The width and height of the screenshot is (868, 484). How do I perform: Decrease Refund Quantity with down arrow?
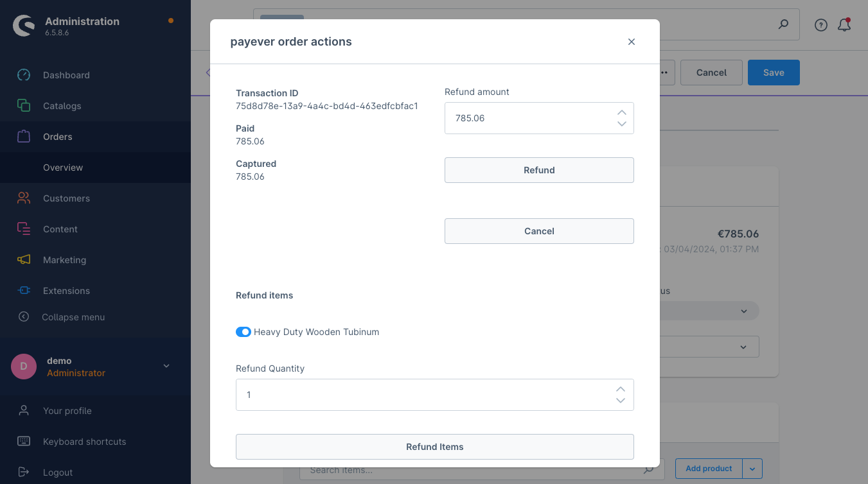[621, 401]
